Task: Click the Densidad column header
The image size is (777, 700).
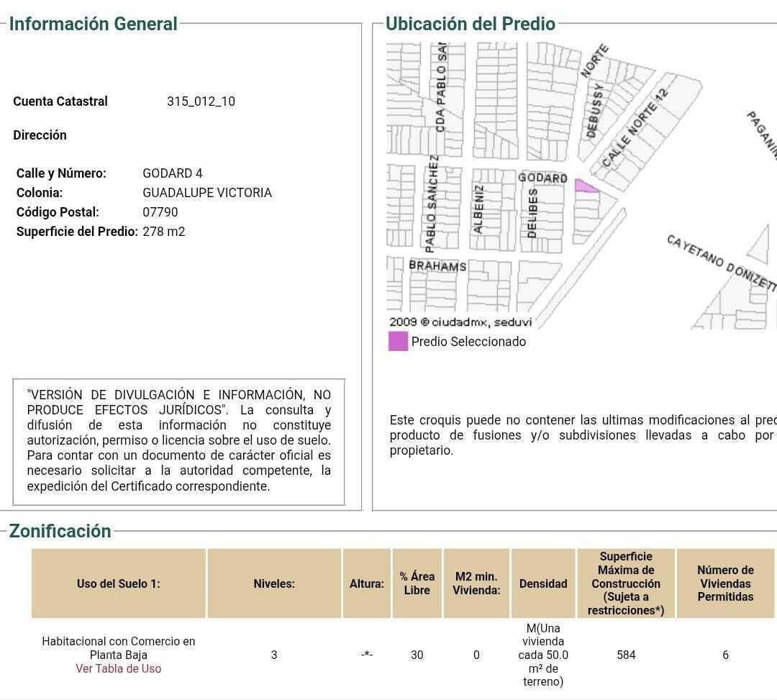Action: (x=543, y=583)
